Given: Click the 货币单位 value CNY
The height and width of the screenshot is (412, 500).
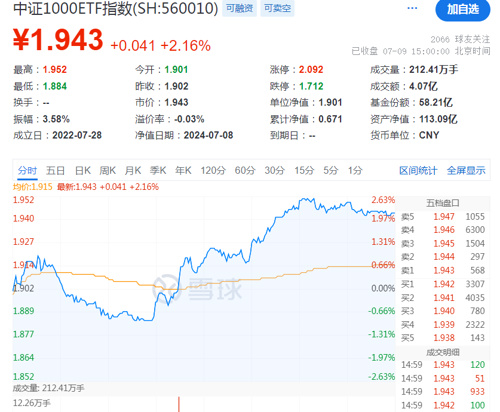Looking at the screenshot, I should tap(429, 135).
